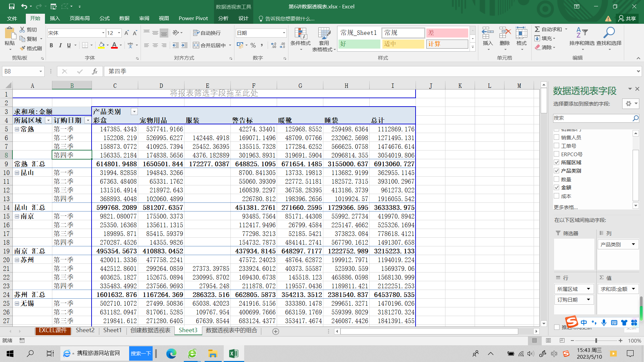
Task: Click the Name Box showing B8
Action: [23, 71]
